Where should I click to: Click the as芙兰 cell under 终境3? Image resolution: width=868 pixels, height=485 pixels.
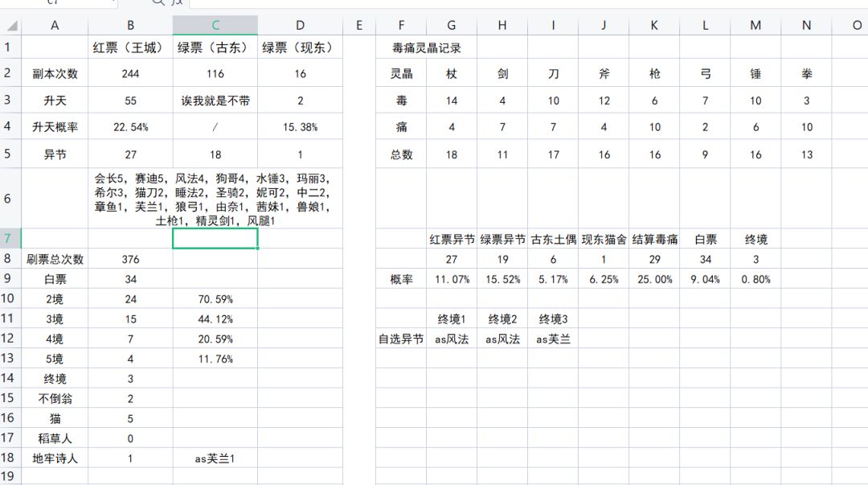pos(553,339)
